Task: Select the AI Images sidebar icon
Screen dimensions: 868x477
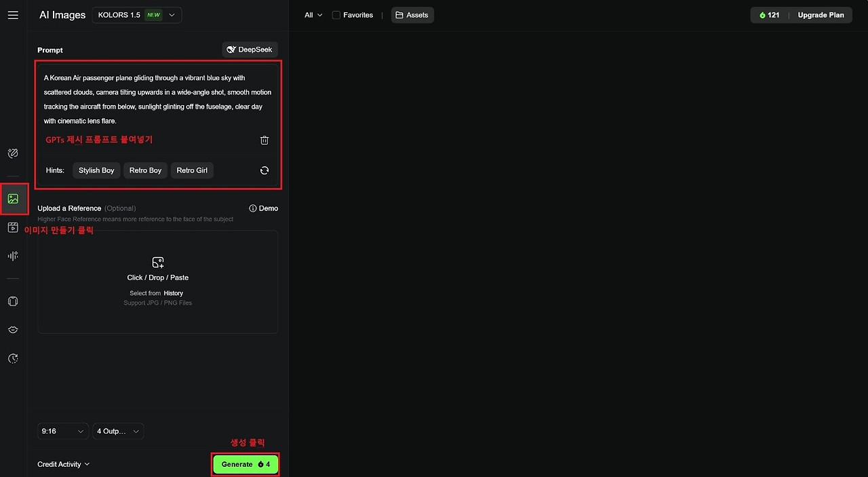Action: (13, 199)
